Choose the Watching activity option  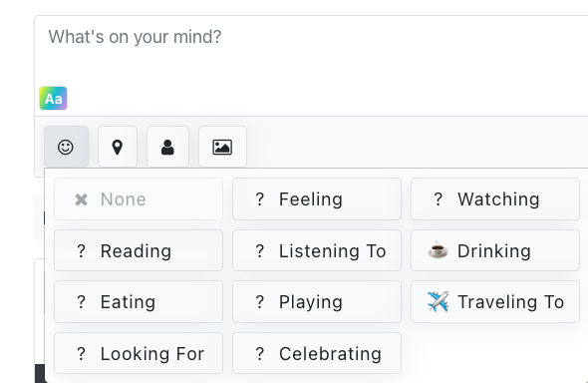[x=495, y=198]
